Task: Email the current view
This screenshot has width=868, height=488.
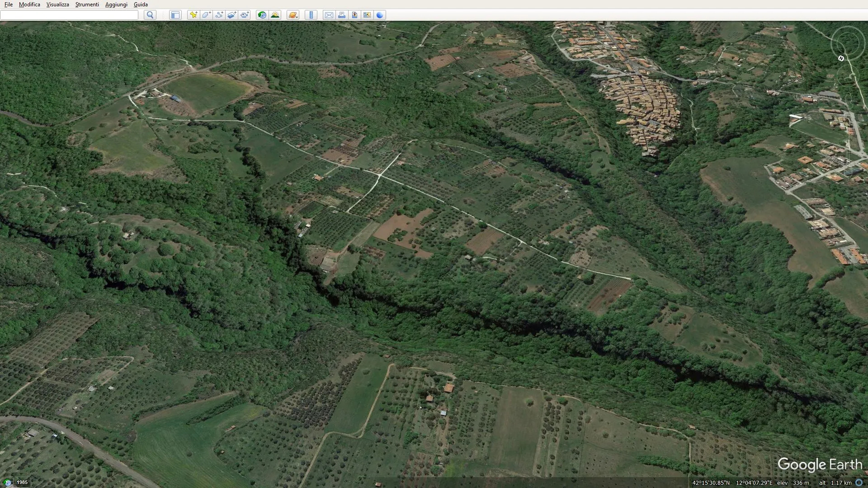Action: point(330,15)
